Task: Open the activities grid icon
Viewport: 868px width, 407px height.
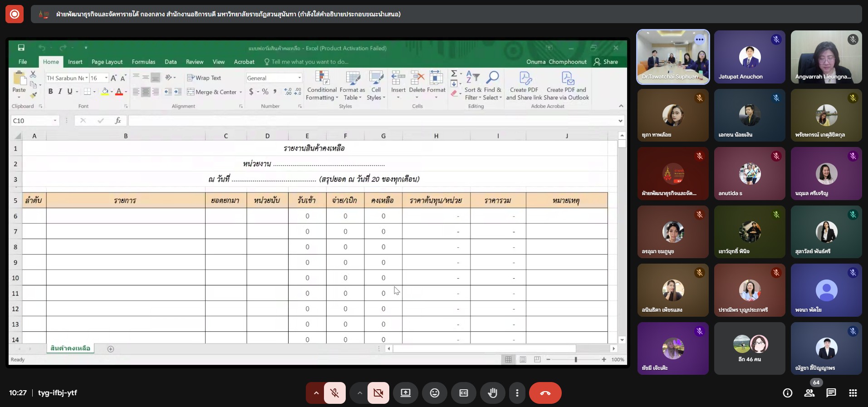Action: pyautogui.click(x=853, y=393)
